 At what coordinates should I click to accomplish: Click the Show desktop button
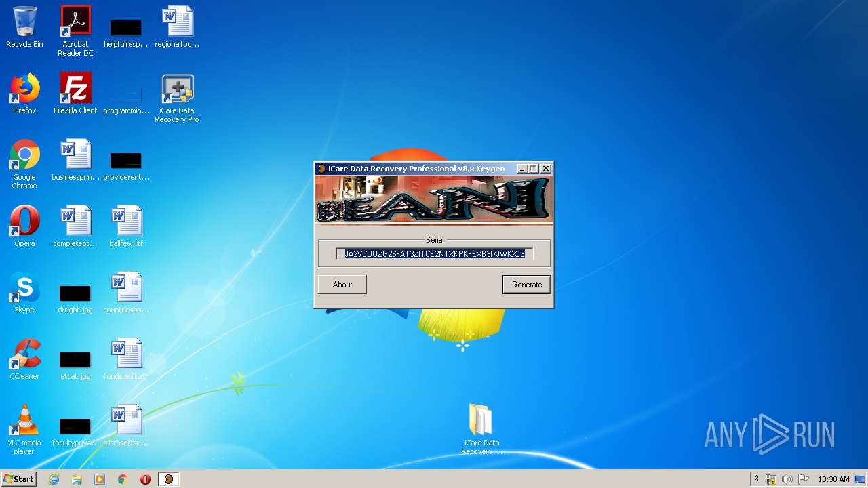coord(861,479)
